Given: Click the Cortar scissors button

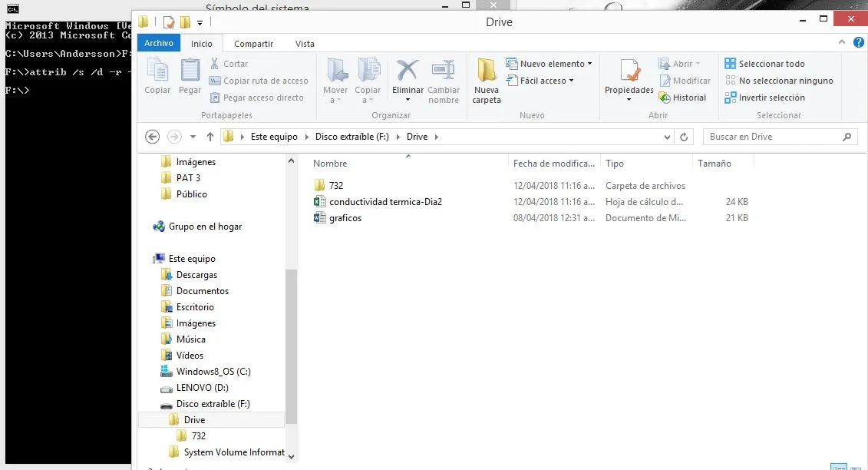Looking at the screenshot, I should [229, 64].
